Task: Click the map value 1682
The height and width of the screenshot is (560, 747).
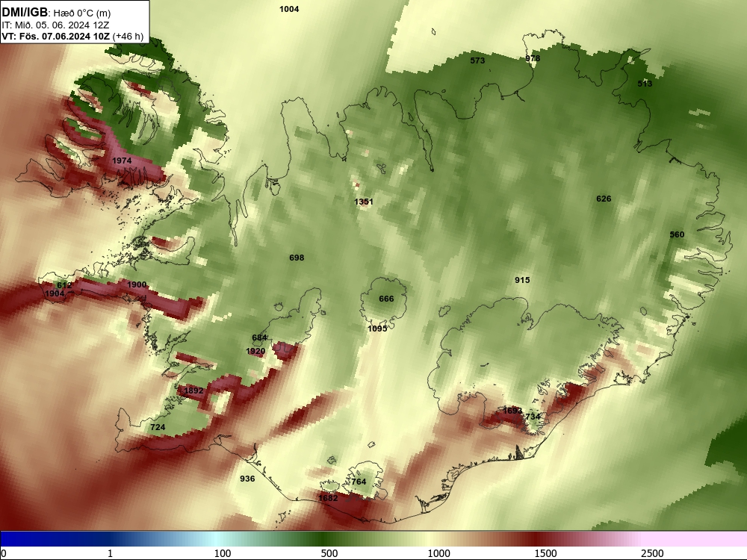Action: pos(328,498)
